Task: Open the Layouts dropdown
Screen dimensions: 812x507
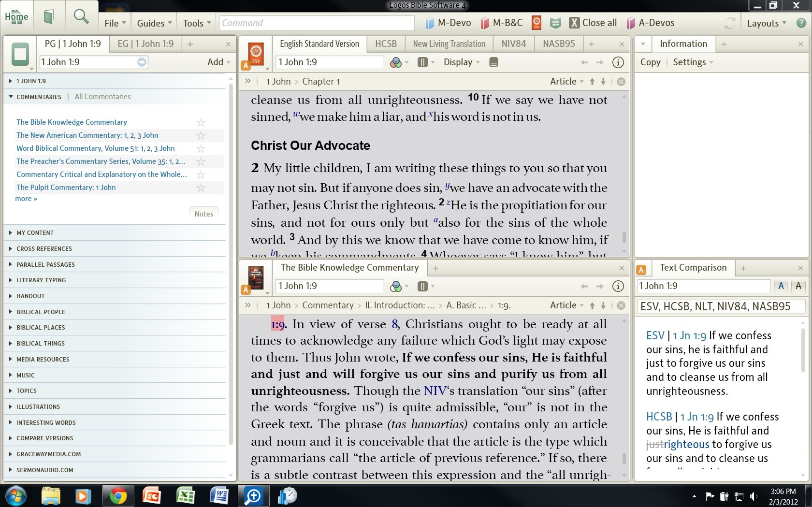Action: [x=766, y=23]
